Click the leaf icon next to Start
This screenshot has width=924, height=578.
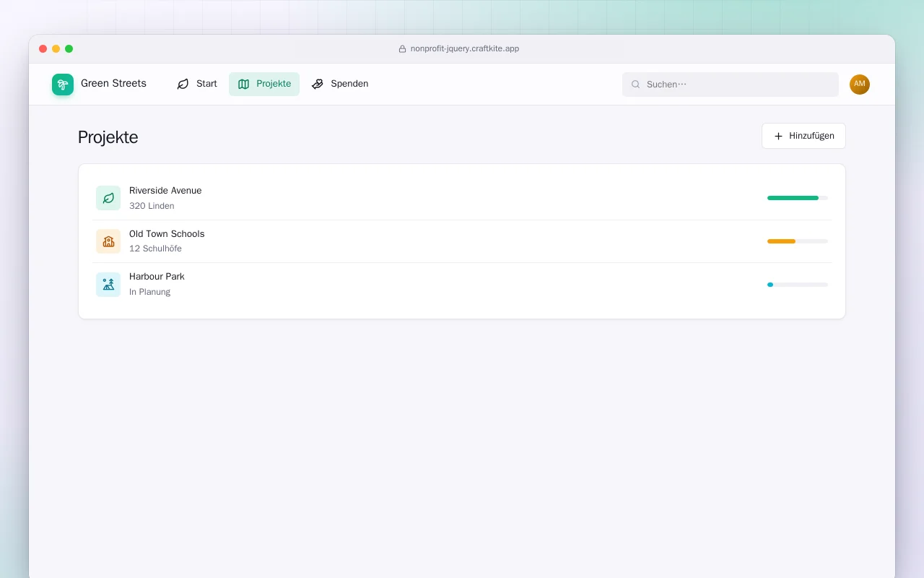click(x=183, y=84)
